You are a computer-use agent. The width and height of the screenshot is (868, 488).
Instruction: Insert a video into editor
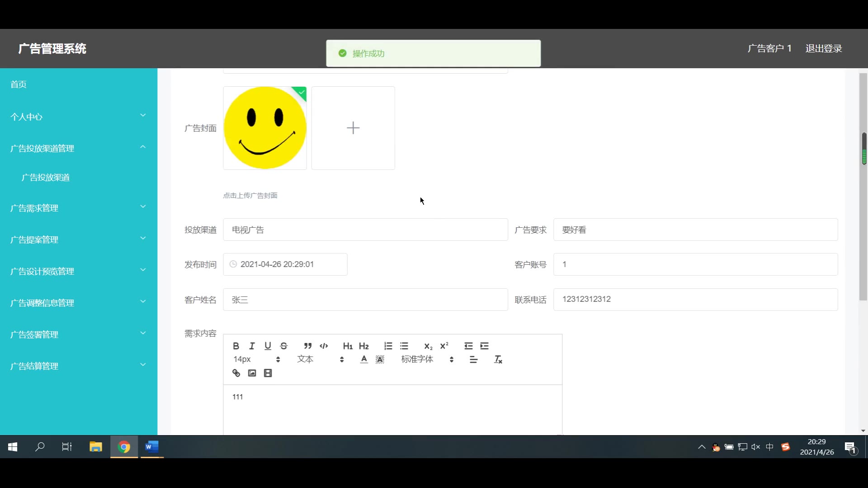click(x=268, y=373)
